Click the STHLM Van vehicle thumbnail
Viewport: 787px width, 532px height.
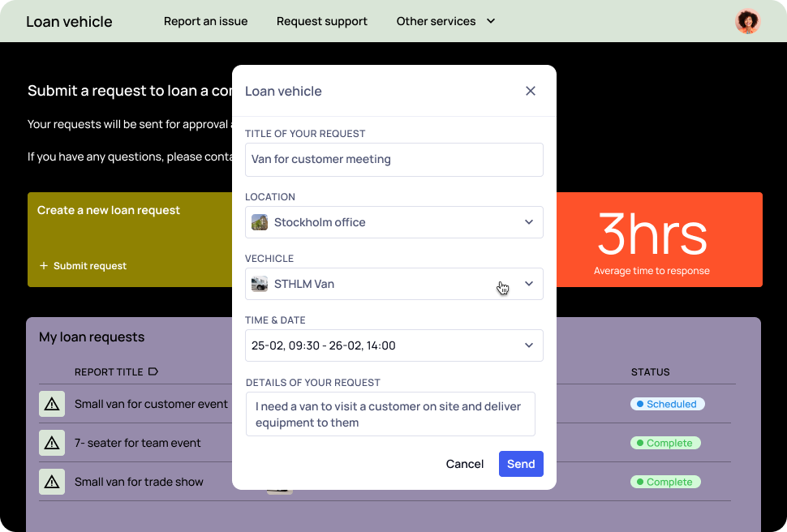(x=260, y=284)
